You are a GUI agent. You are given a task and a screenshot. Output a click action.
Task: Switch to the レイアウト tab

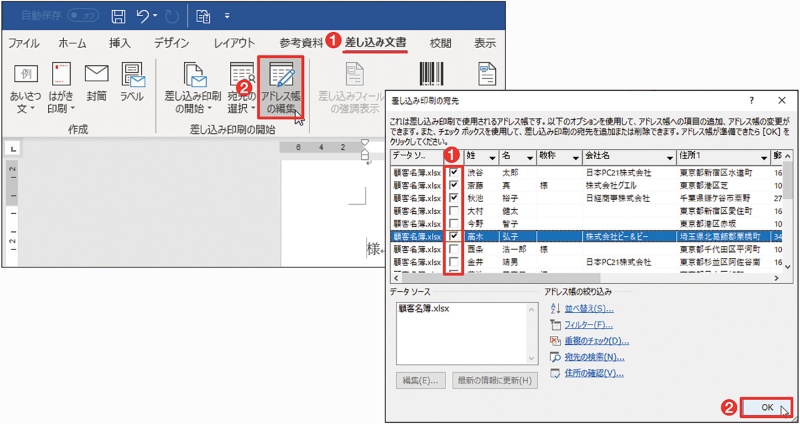click(233, 43)
